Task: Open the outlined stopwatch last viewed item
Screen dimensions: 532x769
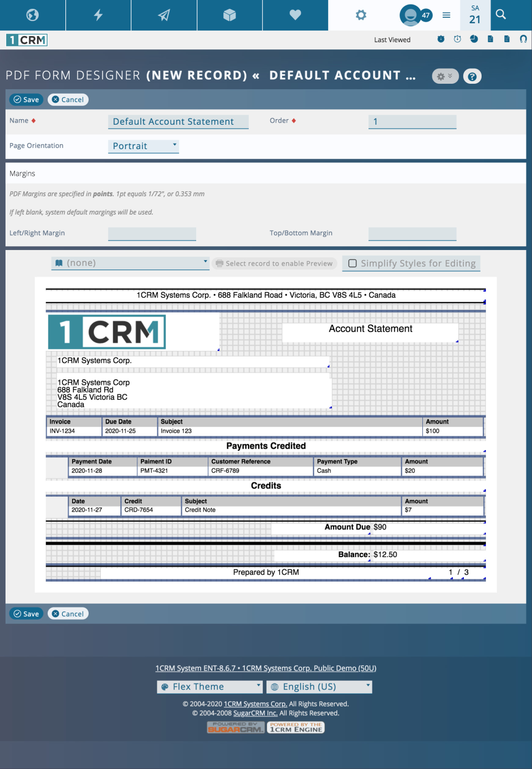Action: click(457, 39)
